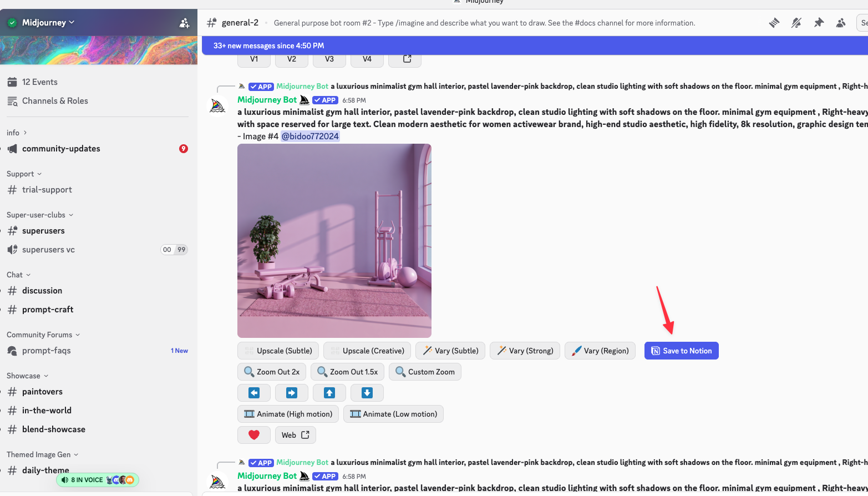868x496 pixels.
Task: Open pinned messages icon
Action: pyautogui.click(x=819, y=23)
